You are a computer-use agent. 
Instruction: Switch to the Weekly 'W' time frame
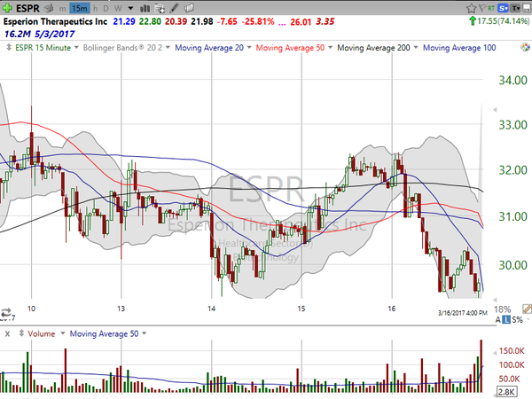tap(118, 9)
